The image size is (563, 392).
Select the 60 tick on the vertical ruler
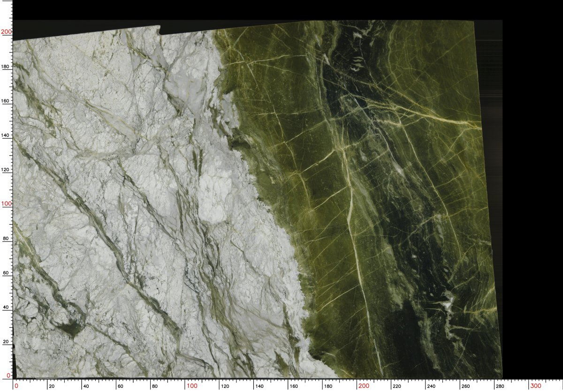tap(6, 272)
